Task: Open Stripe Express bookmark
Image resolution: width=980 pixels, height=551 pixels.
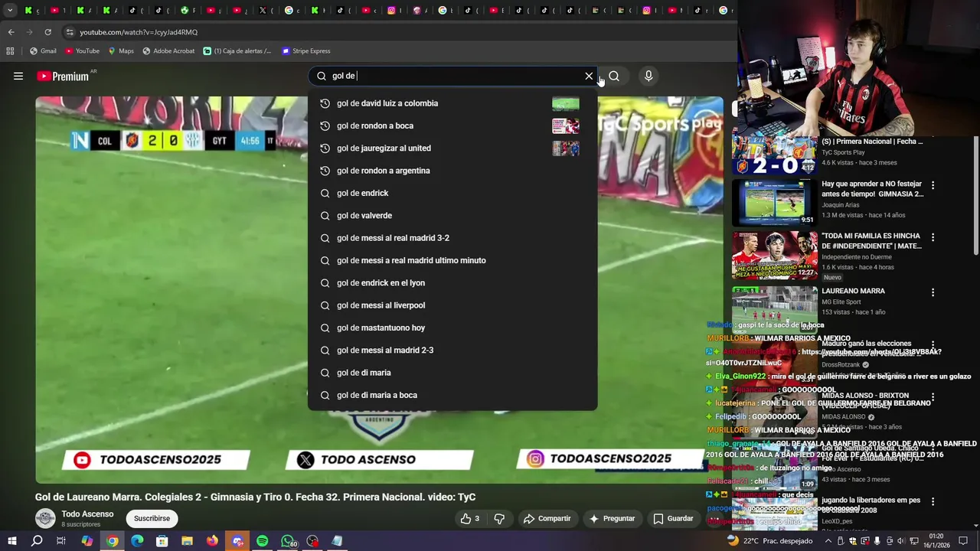Action: coord(306,51)
